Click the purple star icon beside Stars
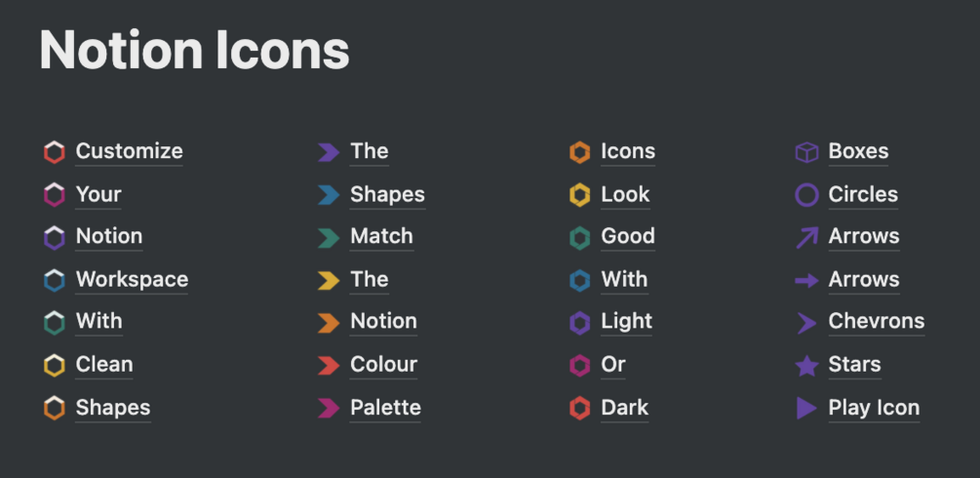The image size is (980, 478). [806, 365]
